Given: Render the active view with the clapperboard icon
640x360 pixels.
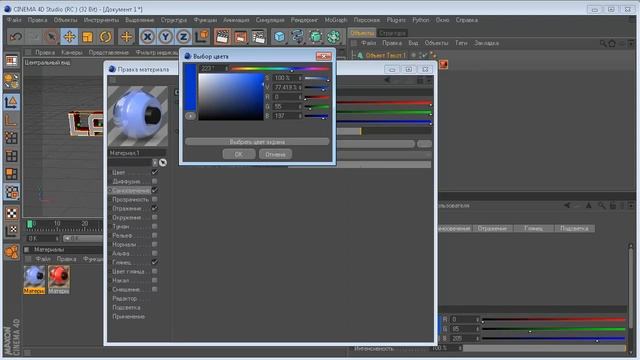Looking at the screenshot, I should coord(222,37).
